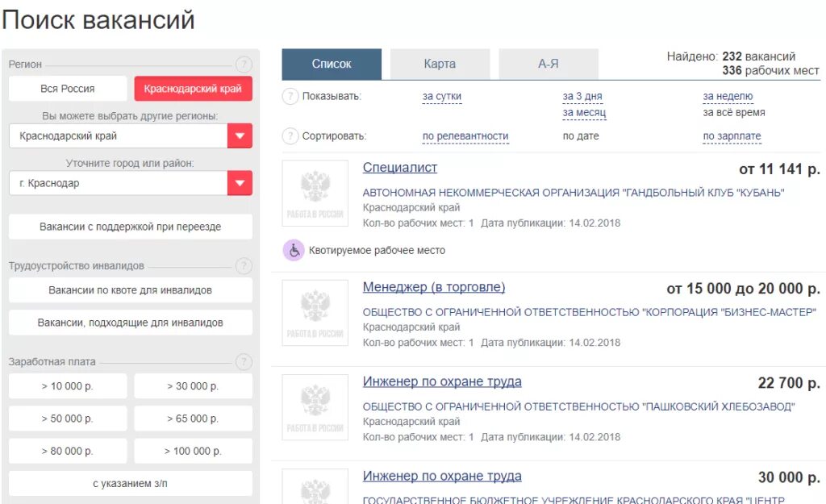Open the logo thumbnail of 22 700 р. vacancy
826x504 pixels.
[x=315, y=407]
